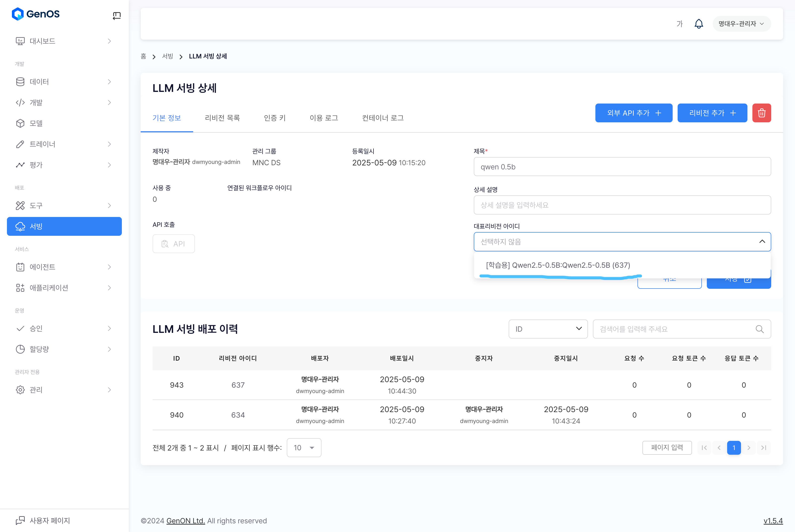This screenshot has height=532, width=795.
Task: Click the 상세 설명 input field
Action: (x=622, y=205)
